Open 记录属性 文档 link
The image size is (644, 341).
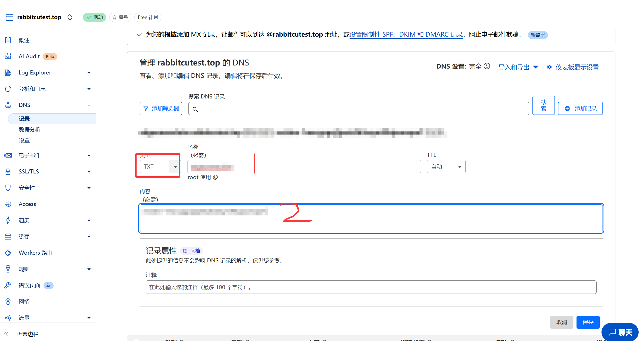tap(191, 251)
